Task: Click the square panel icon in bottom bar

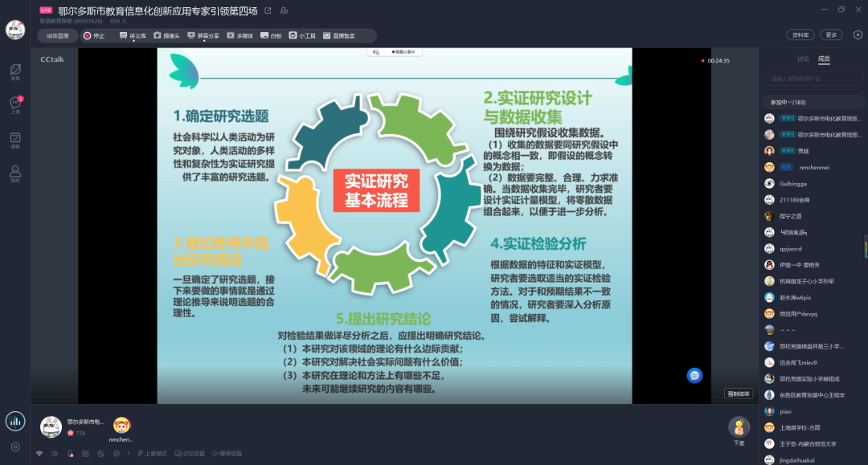Action: point(85,454)
